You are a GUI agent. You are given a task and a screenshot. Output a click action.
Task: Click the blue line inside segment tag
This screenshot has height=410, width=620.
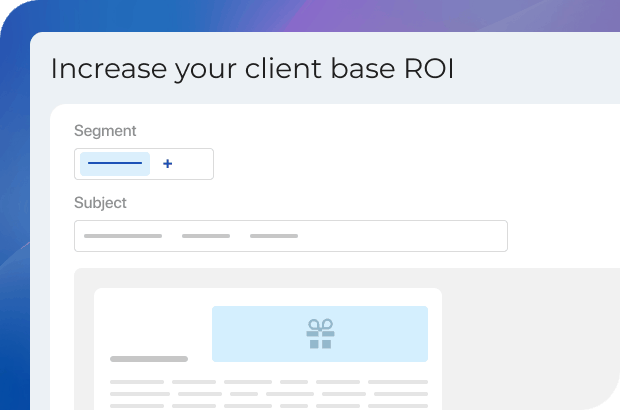coord(115,164)
